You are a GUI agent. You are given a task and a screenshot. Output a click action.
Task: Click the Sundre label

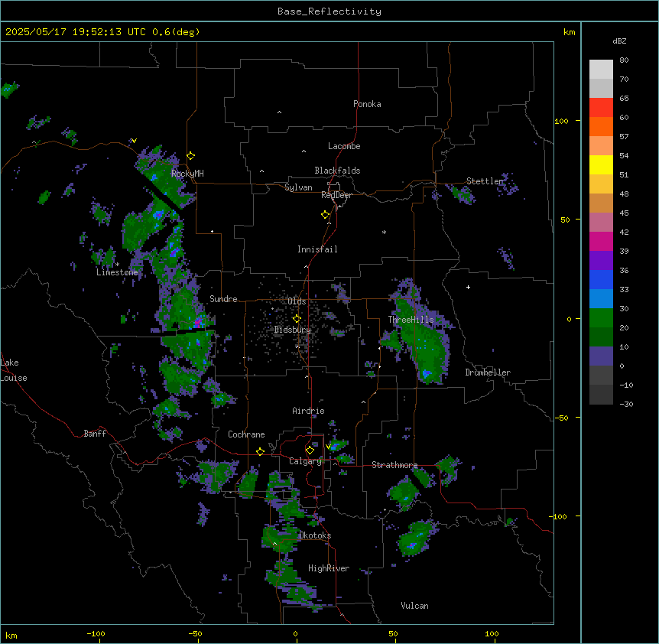pyautogui.click(x=223, y=299)
